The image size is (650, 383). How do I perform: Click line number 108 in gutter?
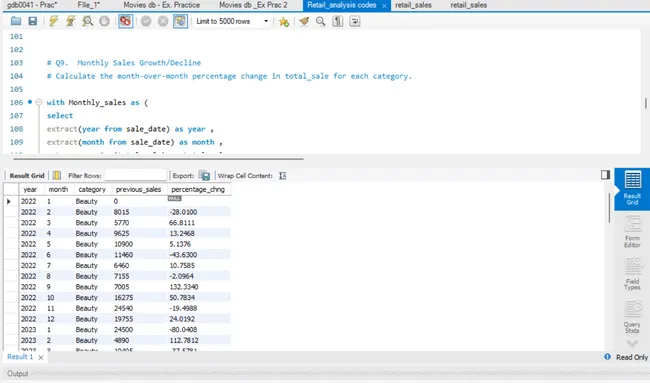point(16,129)
